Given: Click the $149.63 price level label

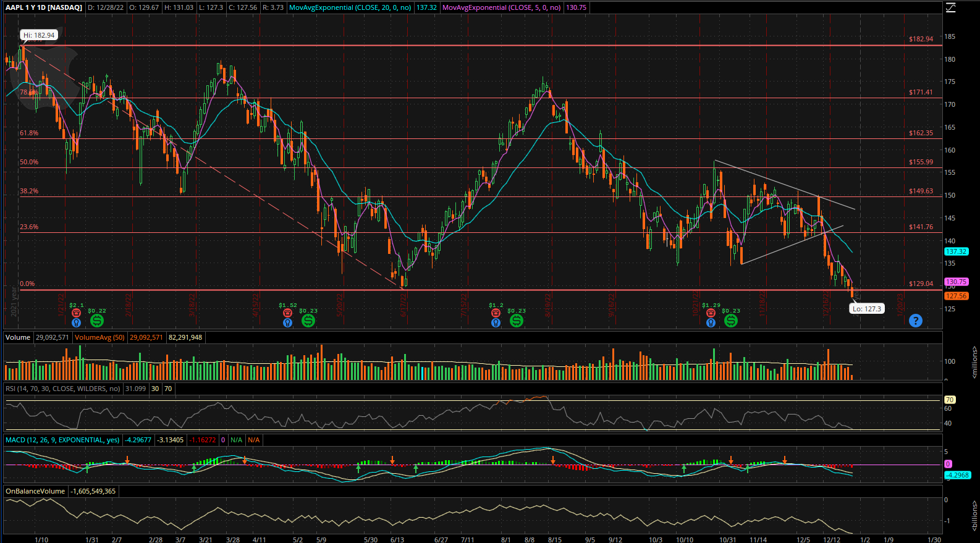Looking at the screenshot, I should pyautogui.click(x=921, y=191).
